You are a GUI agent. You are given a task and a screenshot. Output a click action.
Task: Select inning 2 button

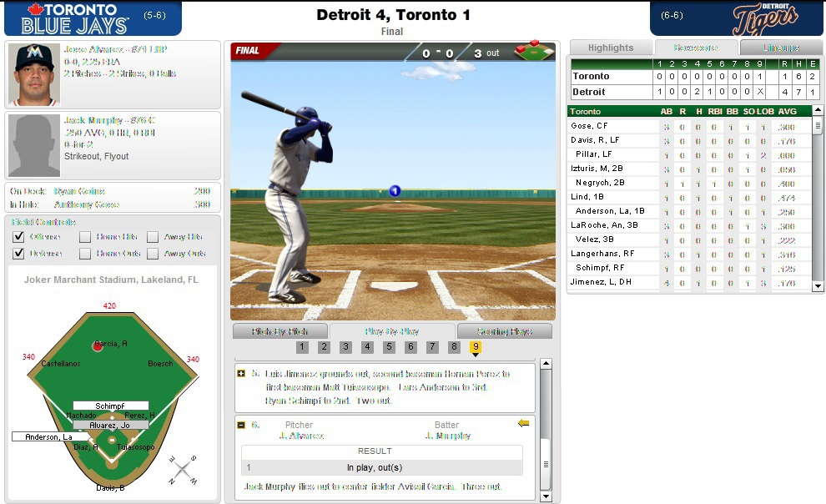[x=324, y=346]
